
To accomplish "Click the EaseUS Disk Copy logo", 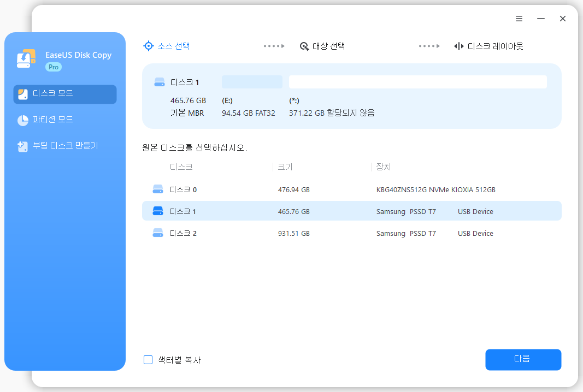I will [x=26, y=58].
